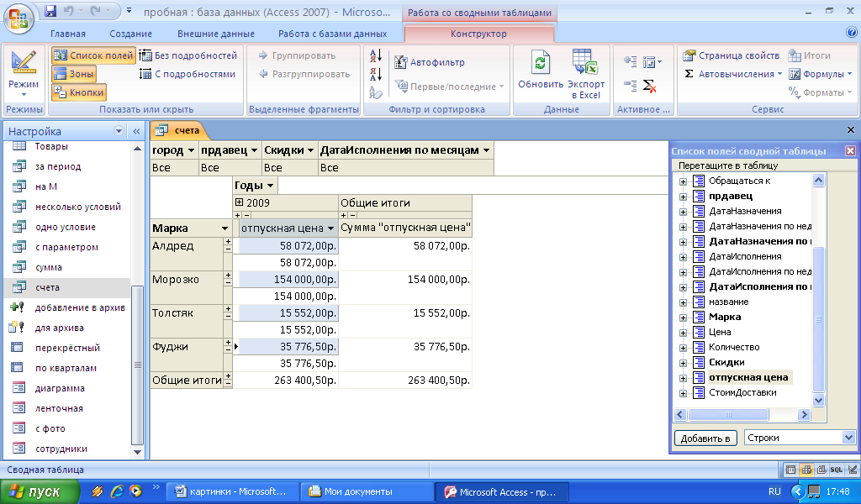Open the отпускная цена column dropdown
This screenshot has height=504, width=861.
coord(330,228)
